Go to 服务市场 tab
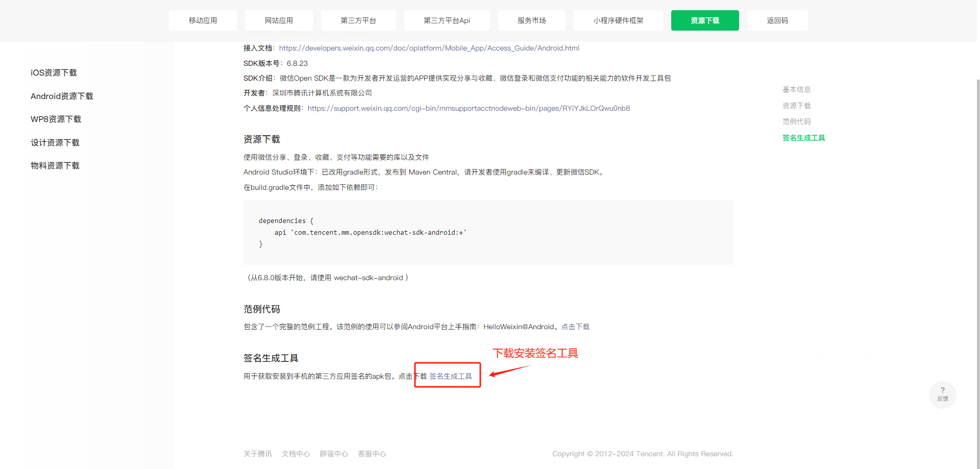This screenshot has width=980, height=469. coord(531,20)
